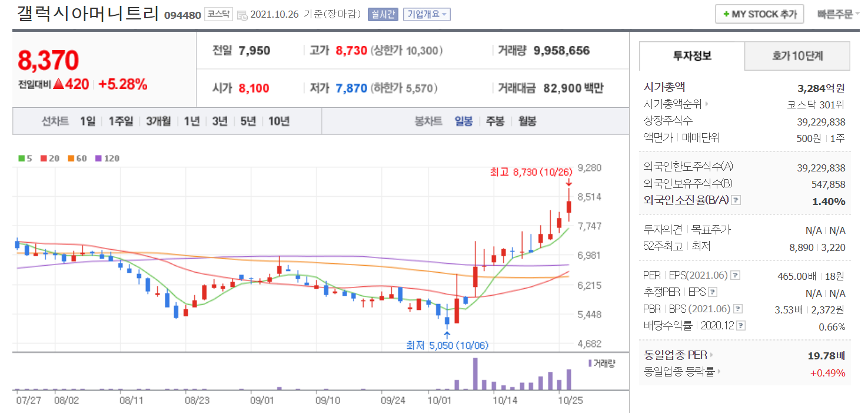Select the 3년 line chart
The height and width of the screenshot is (413, 868).
click(x=220, y=121)
